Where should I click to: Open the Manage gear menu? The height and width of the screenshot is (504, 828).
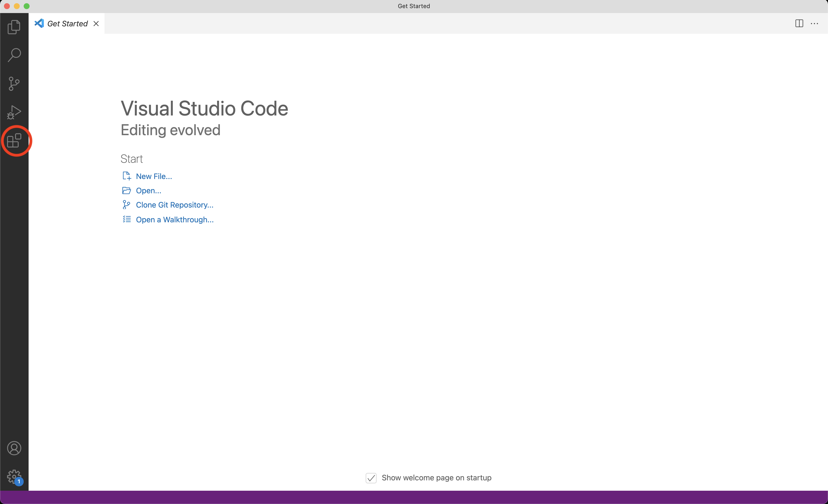(14, 476)
